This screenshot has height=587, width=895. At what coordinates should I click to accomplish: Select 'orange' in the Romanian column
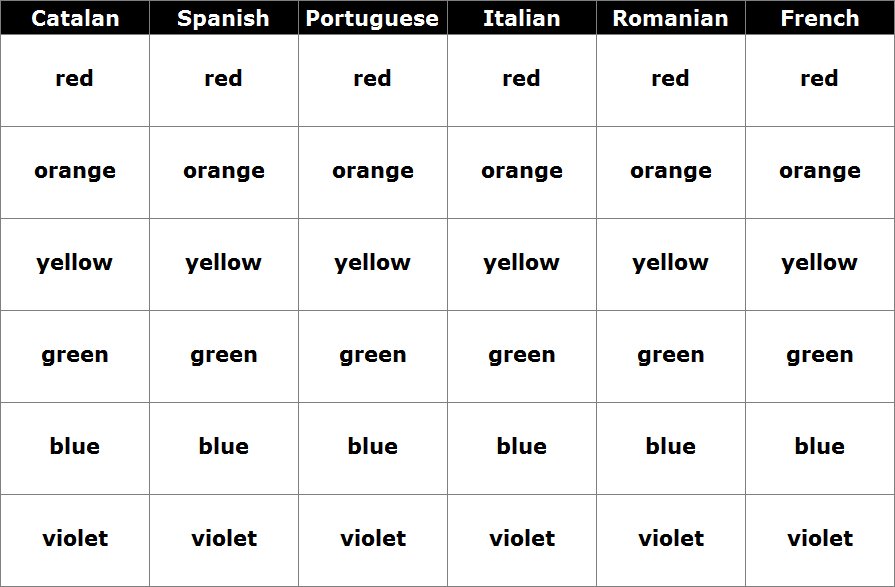pos(671,171)
